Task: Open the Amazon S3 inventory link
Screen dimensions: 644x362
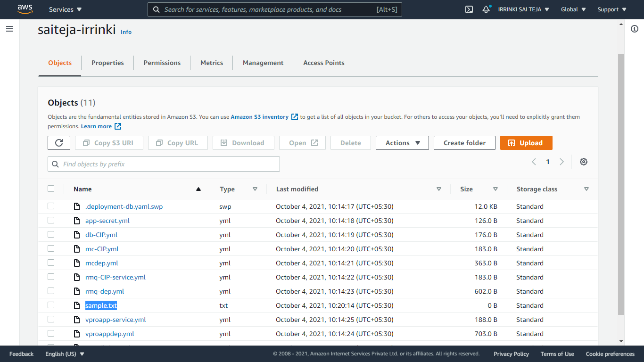Action: point(259,117)
